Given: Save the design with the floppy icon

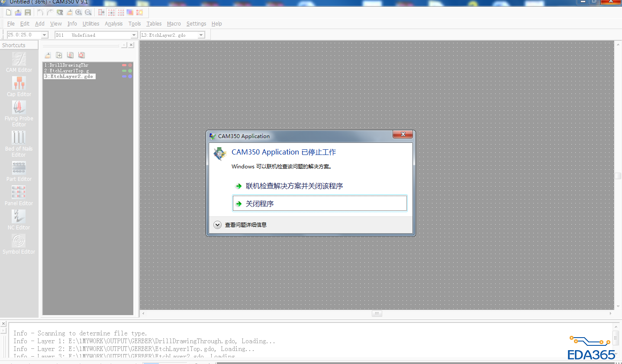Looking at the screenshot, I should tap(28, 13).
